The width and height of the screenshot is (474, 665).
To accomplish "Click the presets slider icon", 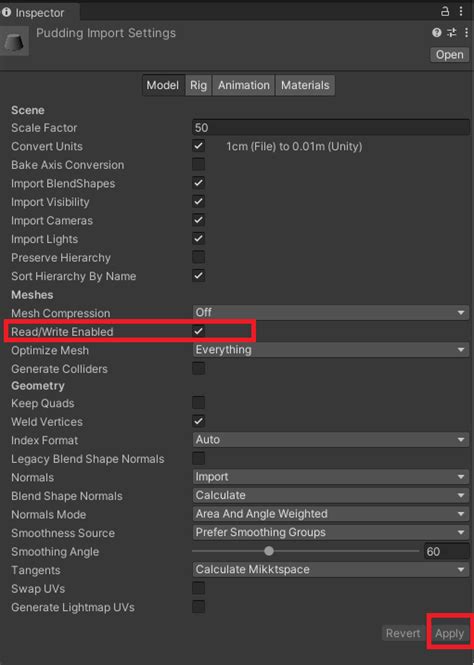I will tap(452, 33).
